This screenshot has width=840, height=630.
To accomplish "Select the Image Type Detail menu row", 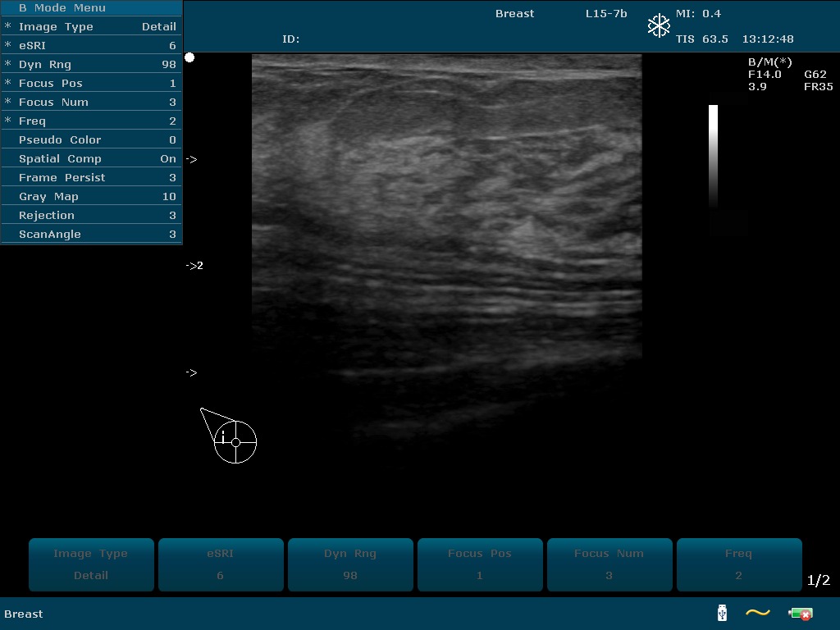I will point(91,27).
